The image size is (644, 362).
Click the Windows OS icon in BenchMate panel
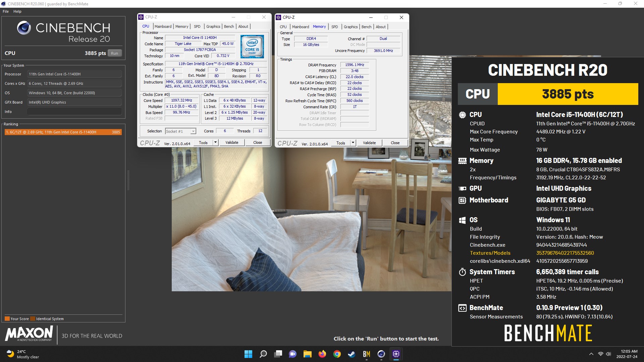[463, 220]
